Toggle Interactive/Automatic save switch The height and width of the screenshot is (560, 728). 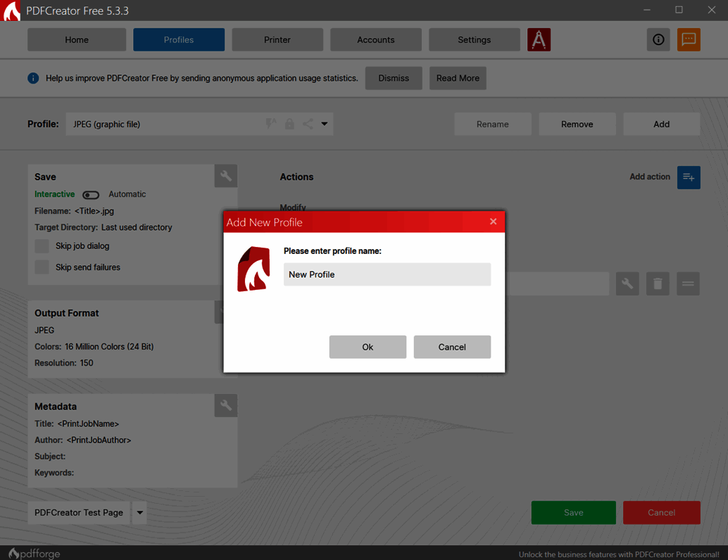click(x=91, y=194)
